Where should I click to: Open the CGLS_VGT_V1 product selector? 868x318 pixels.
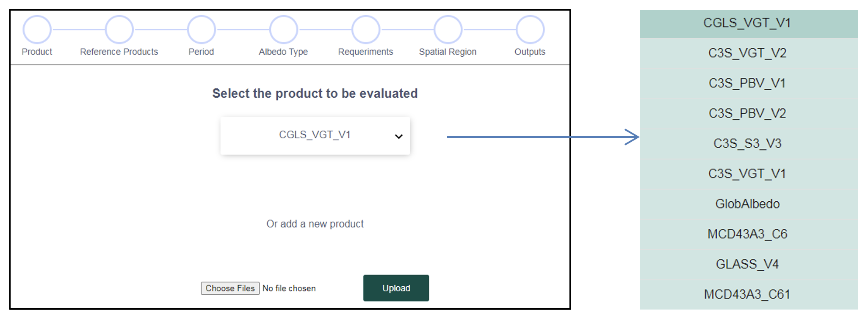(315, 135)
